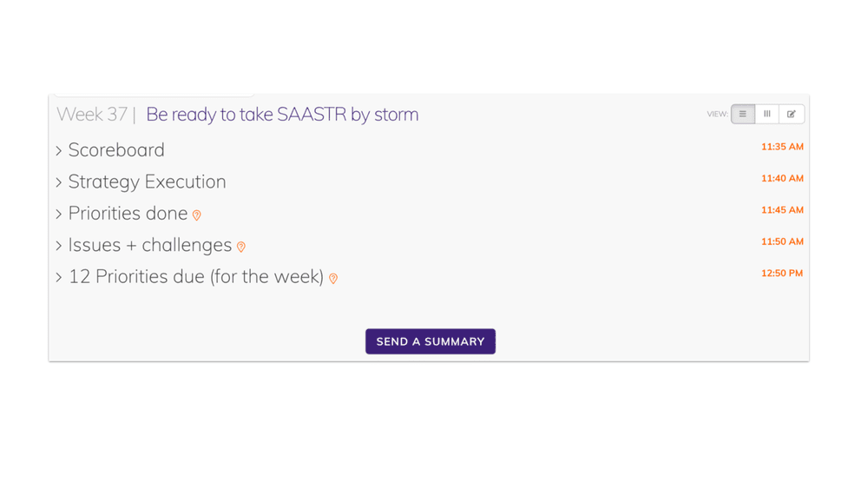Switch to the list view icon
Viewport: 868px width, 489px height.
743,114
